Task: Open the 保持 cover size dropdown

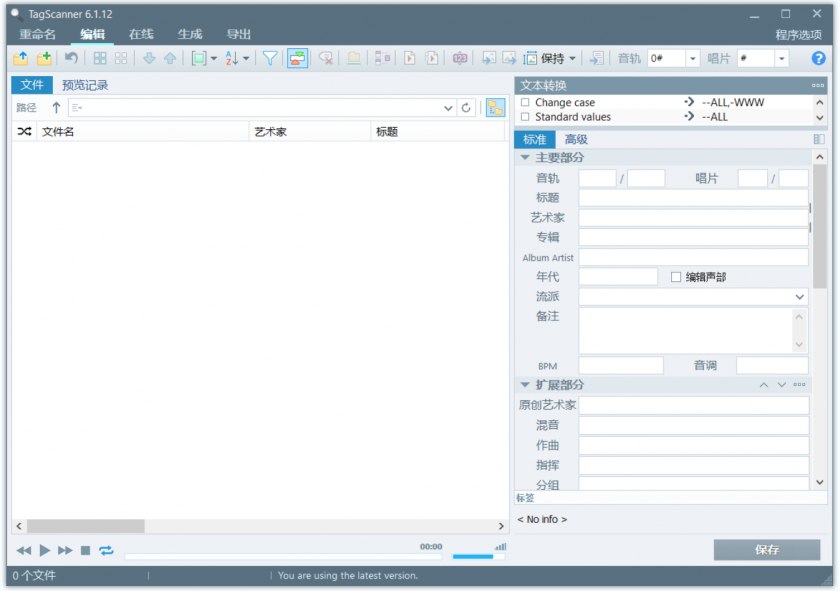Action: pyautogui.click(x=572, y=58)
